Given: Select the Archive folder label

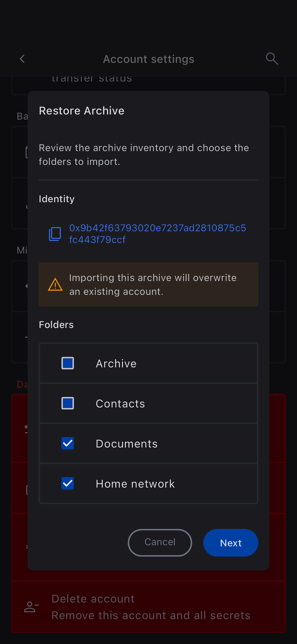Looking at the screenshot, I should point(116,363).
